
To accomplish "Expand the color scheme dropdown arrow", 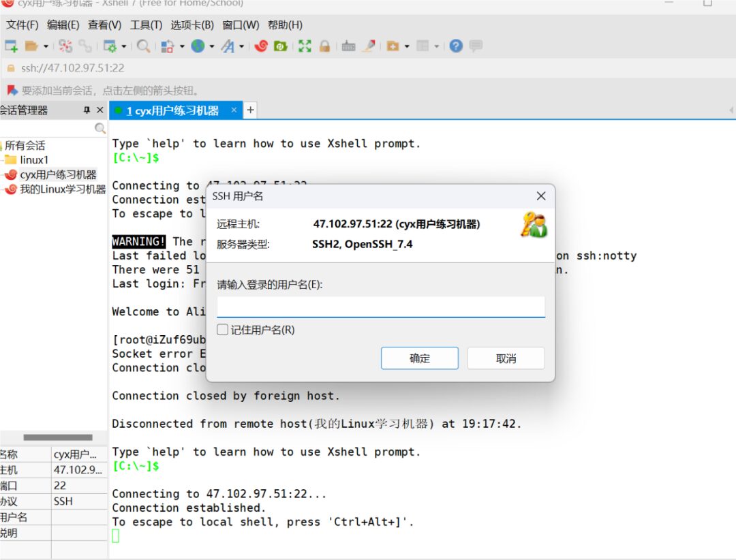I will 182,46.
